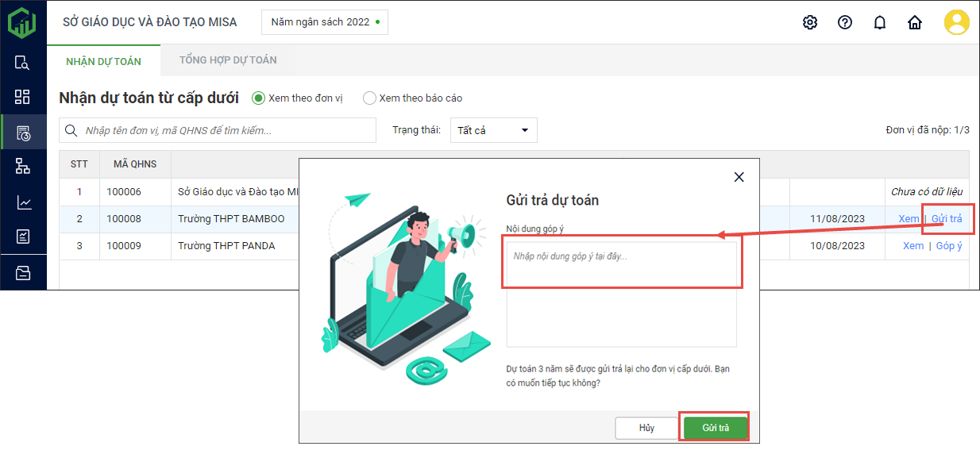This screenshot has height=450, width=980.
Task: Select the 'Xem theo báo cáo' radio option
Action: [x=369, y=98]
